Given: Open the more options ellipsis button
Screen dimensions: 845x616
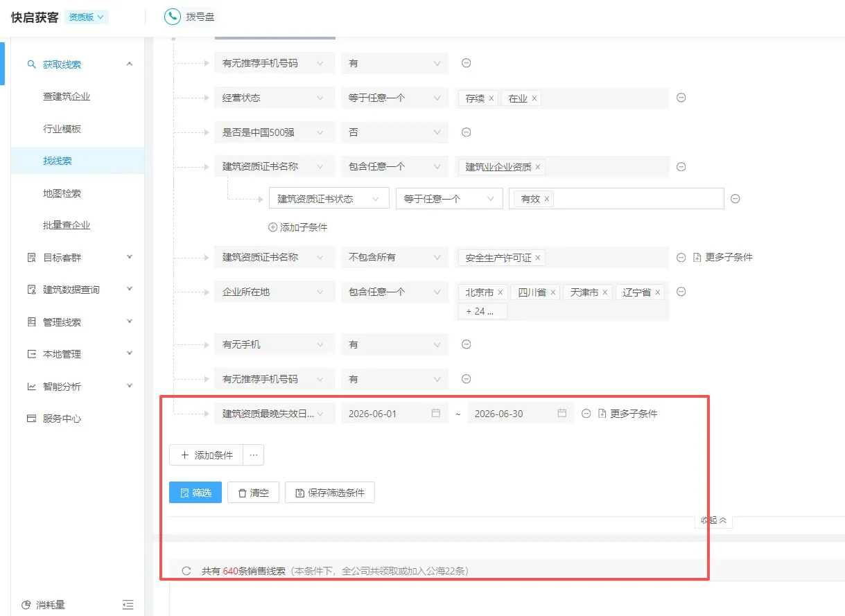Looking at the screenshot, I should pyautogui.click(x=254, y=455).
